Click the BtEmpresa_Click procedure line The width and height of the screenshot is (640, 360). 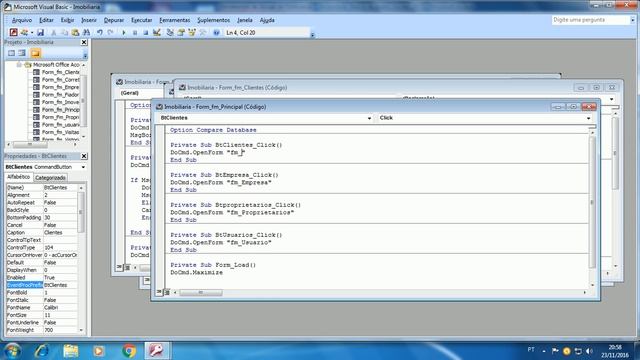[x=224, y=175]
